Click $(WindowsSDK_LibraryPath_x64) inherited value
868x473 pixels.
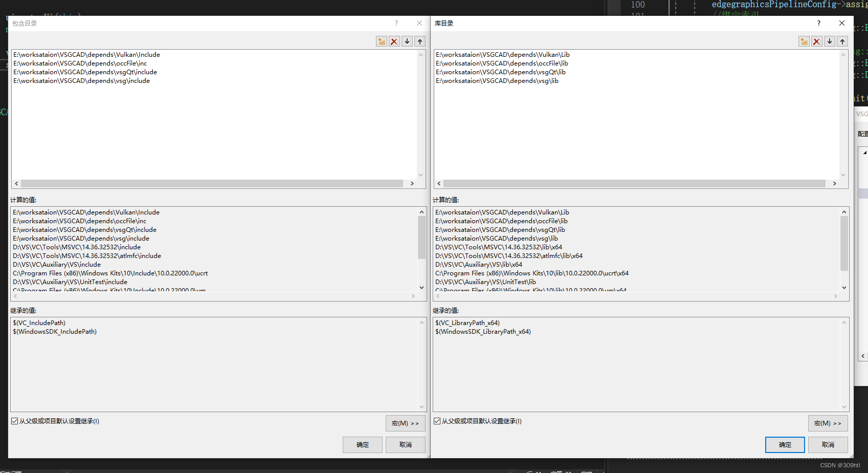(483, 332)
